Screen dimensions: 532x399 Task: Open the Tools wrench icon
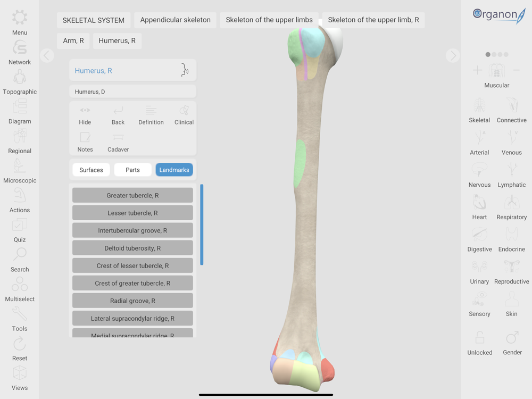tap(20, 314)
